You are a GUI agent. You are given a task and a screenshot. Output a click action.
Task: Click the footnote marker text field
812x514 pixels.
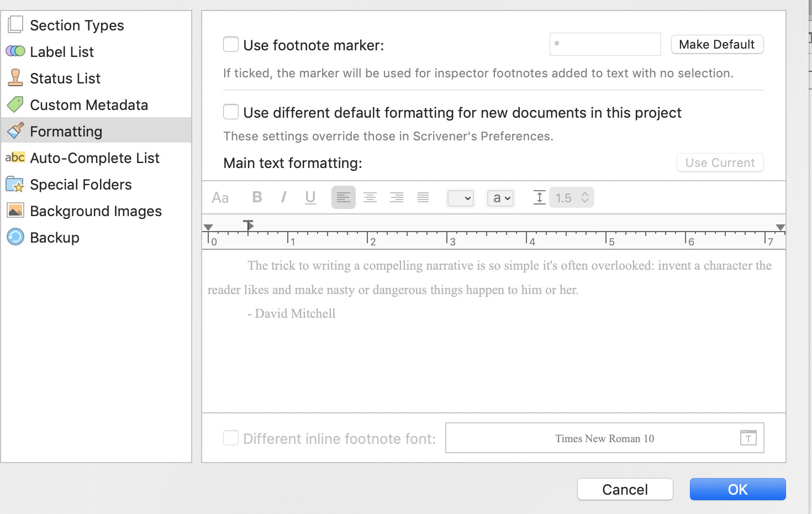(x=605, y=44)
